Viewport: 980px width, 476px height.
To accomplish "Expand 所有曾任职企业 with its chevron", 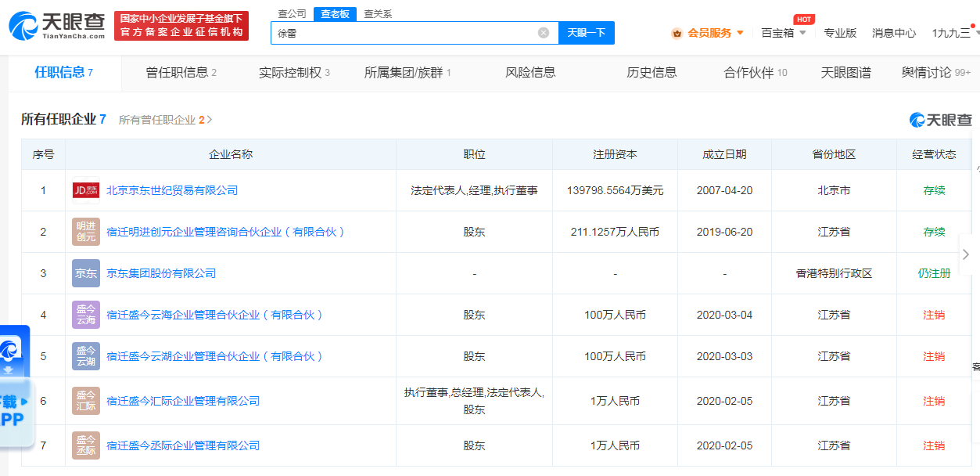I will coord(166,120).
